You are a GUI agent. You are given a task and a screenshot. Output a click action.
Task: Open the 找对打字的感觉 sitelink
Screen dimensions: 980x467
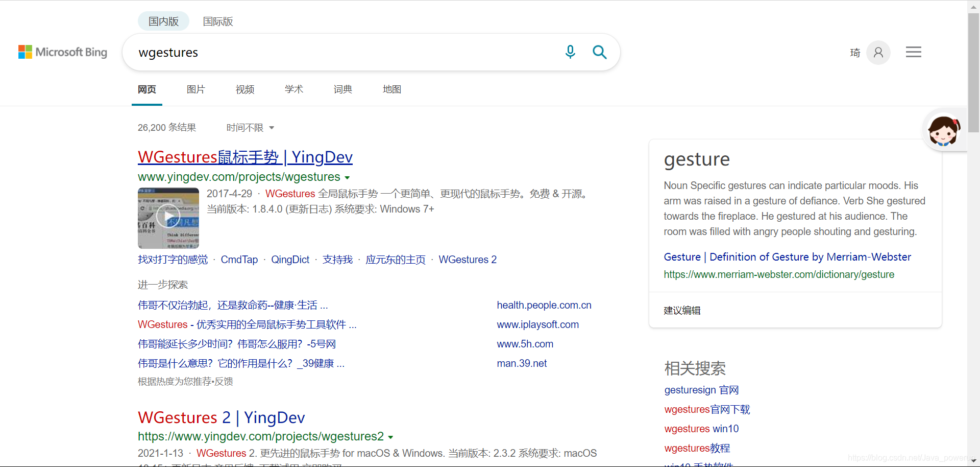173,260
